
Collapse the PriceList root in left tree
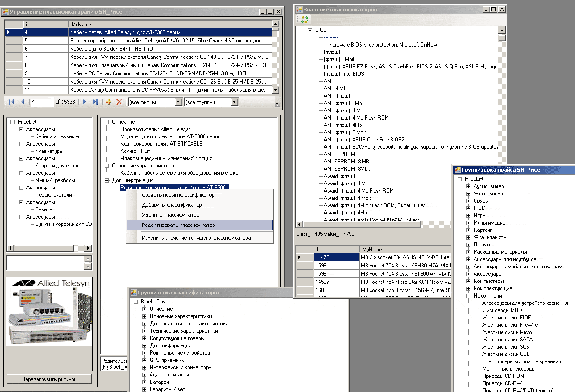click(x=12, y=122)
